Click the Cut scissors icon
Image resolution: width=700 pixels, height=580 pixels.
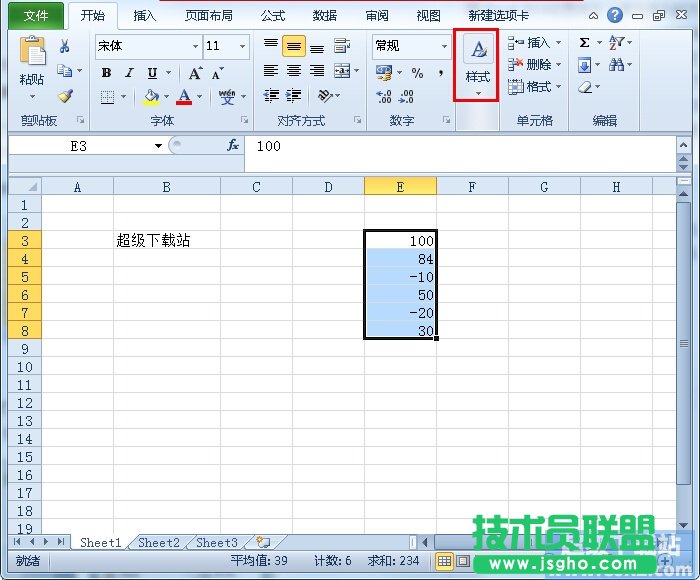click(64, 46)
